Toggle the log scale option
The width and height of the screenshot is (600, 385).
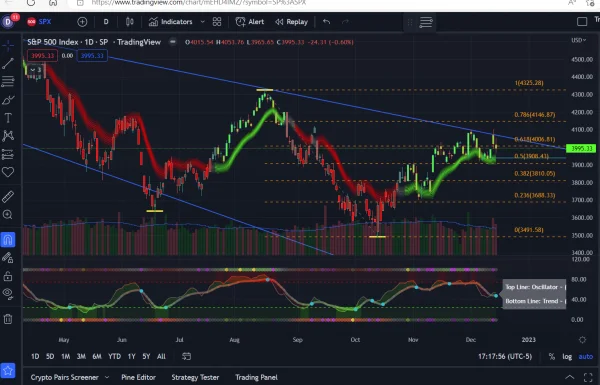pos(567,357)
